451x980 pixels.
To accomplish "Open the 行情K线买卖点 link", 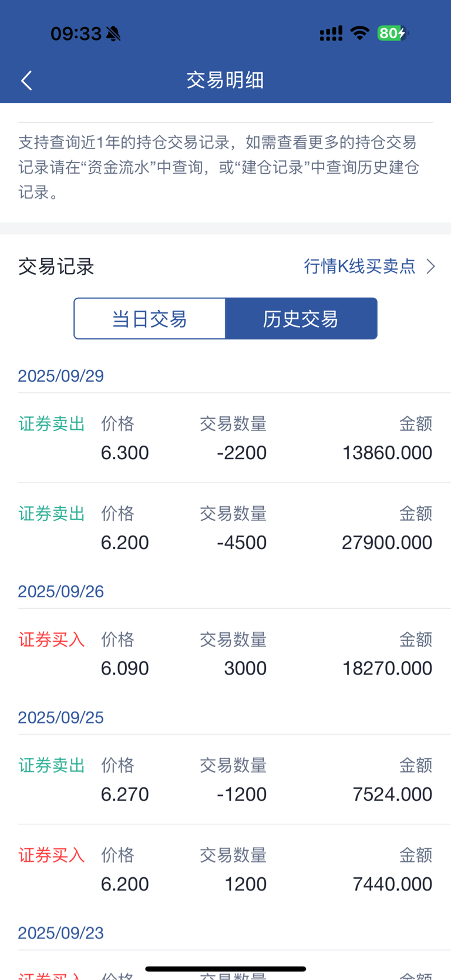I will 359,267.
